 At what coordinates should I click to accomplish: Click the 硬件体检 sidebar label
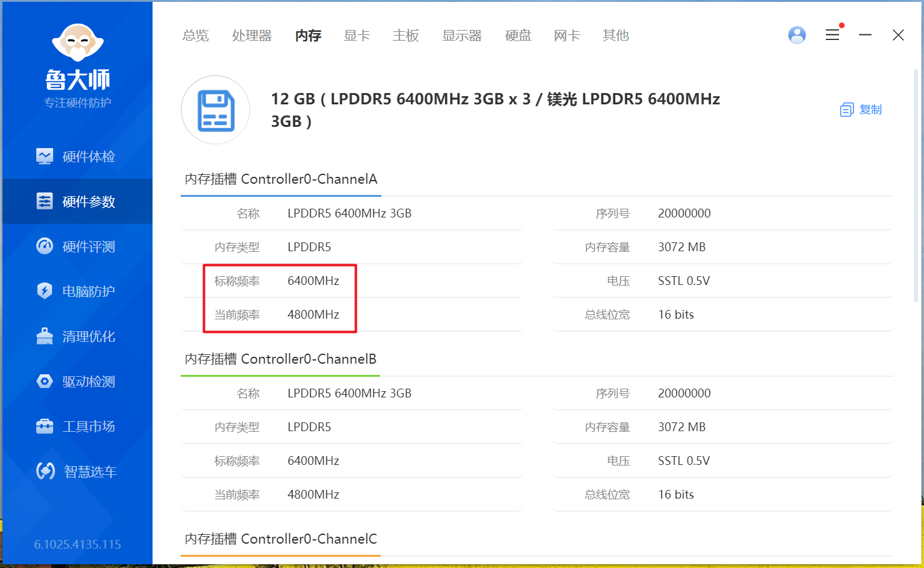coord(89,156)
